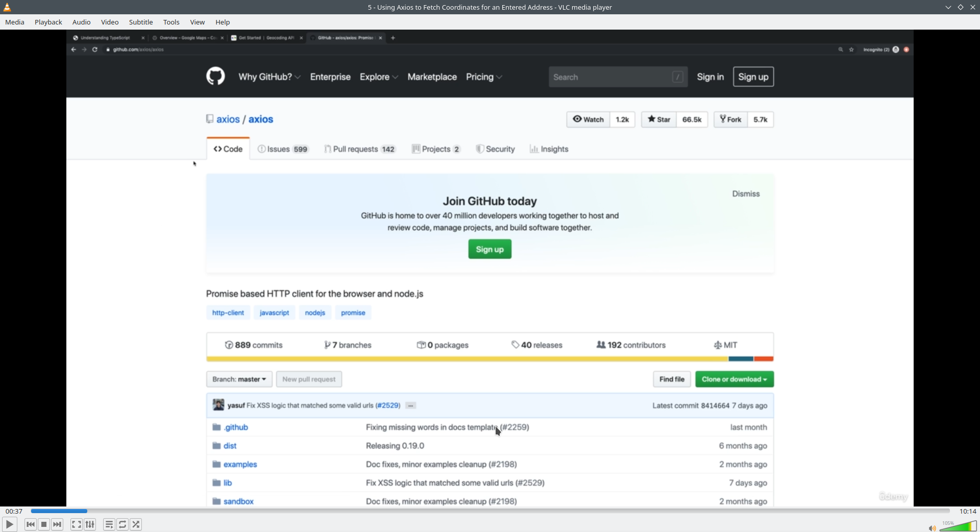
Task: Click the bookmark star in address bar
Action: click(x=851, y=50)
